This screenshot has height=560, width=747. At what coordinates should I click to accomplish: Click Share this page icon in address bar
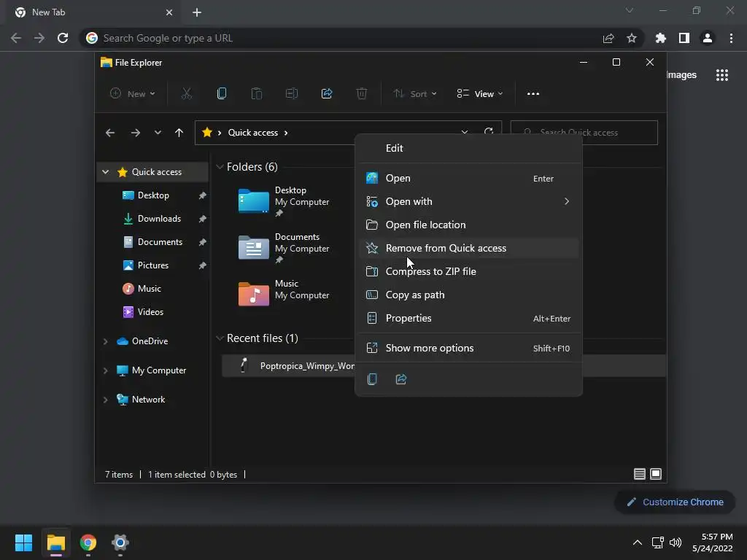[x=608, y=38]
